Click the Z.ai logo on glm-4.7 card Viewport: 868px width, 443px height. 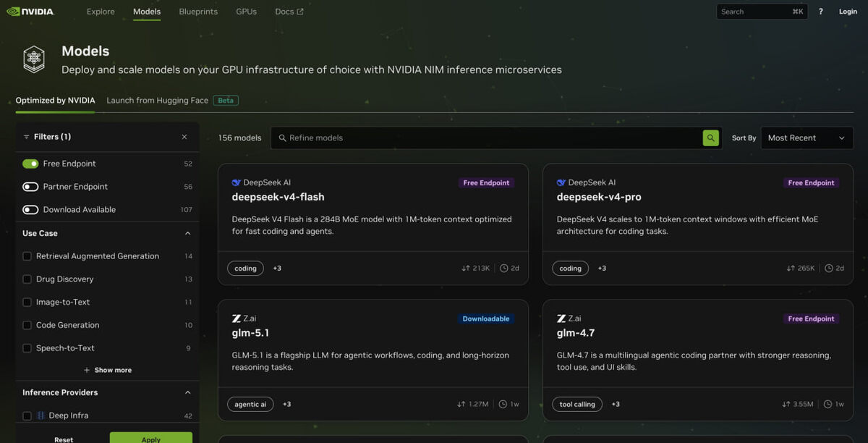click(x=561, y=318)
